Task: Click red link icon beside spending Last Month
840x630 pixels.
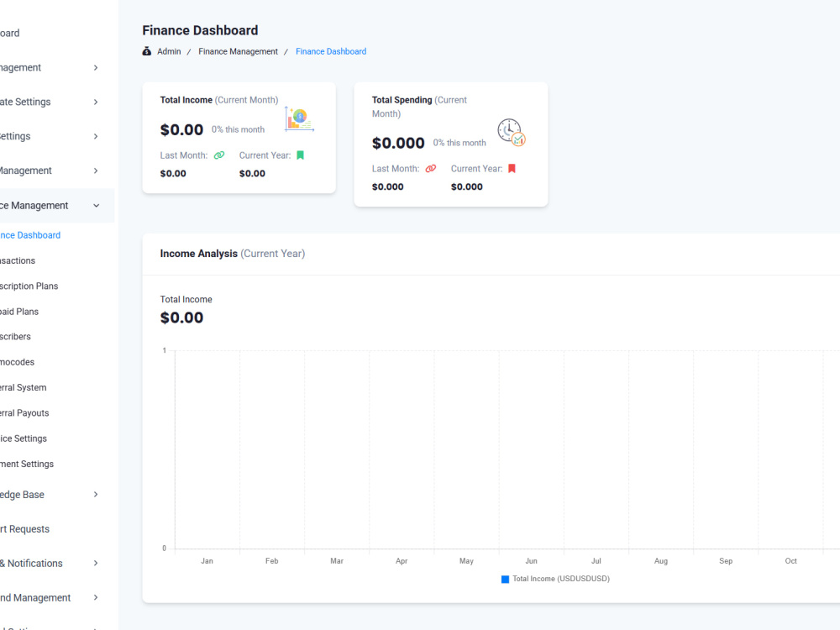Action: [431, 169]
